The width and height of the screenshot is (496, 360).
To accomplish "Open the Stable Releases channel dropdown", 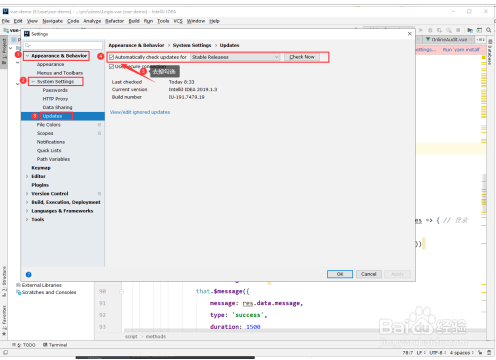I will (x=235, y=57).
